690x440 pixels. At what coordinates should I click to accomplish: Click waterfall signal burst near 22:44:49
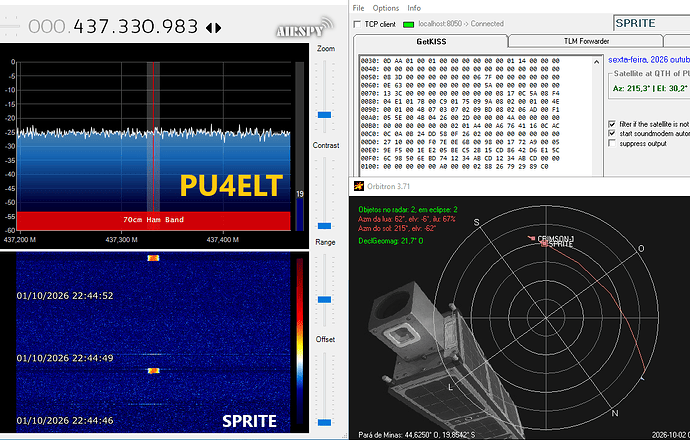pos(153,370)
